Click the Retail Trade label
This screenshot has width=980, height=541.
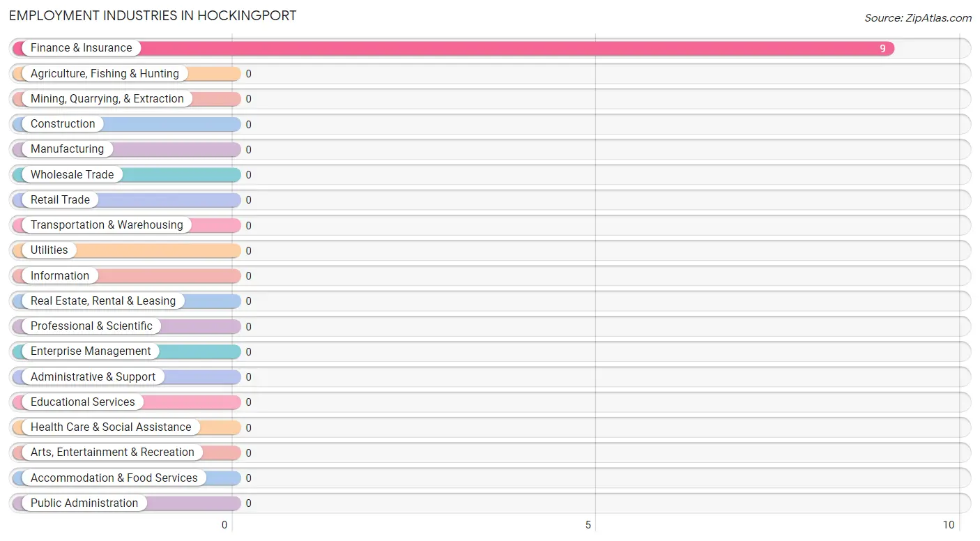click(60, 199)
